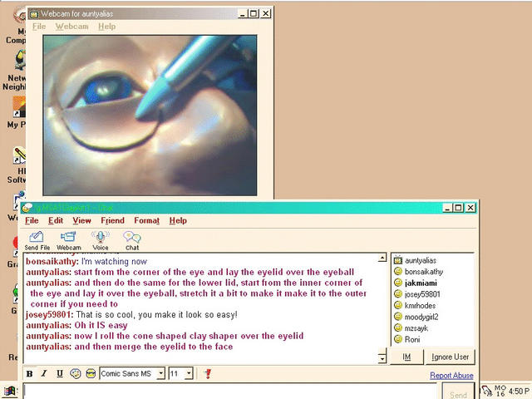
Task: Click the webcam icon next to auntyalias
Action: pyautogui.click(x=398, y=260)
